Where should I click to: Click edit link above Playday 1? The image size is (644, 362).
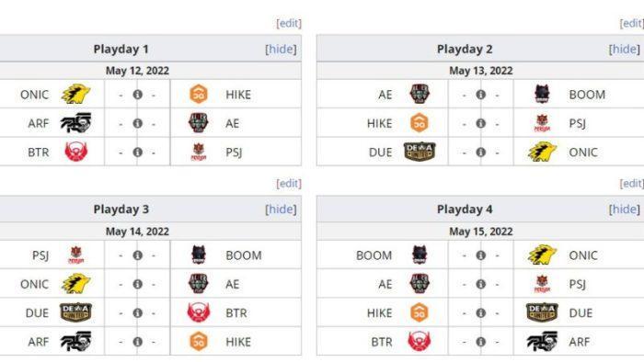coord(289,23)
